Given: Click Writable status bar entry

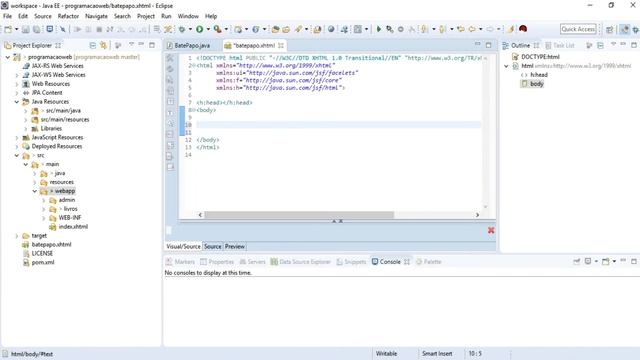Looking at the screenshot, I should tap(386, 353).
